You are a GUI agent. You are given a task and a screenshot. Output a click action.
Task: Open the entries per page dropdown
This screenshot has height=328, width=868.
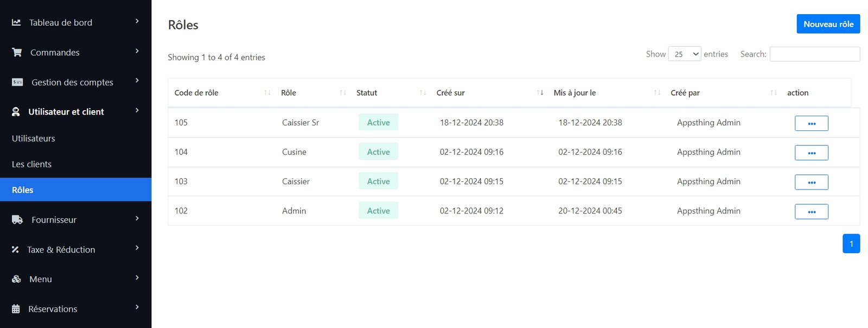click(x=685, y=54)
